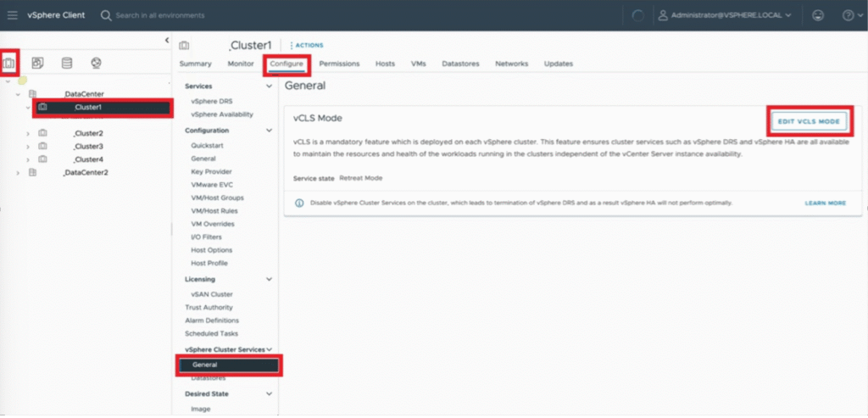Switch to the Summary tab
Viewport: 868px width, 418px height.
(196, 64)
